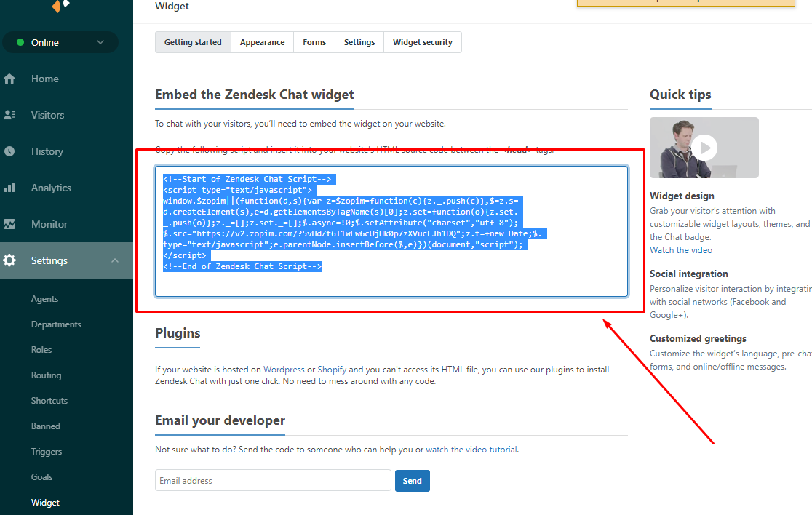Collapse the Settings menu chevron
This screenshot has width=812, height=515.
point(115,260)
